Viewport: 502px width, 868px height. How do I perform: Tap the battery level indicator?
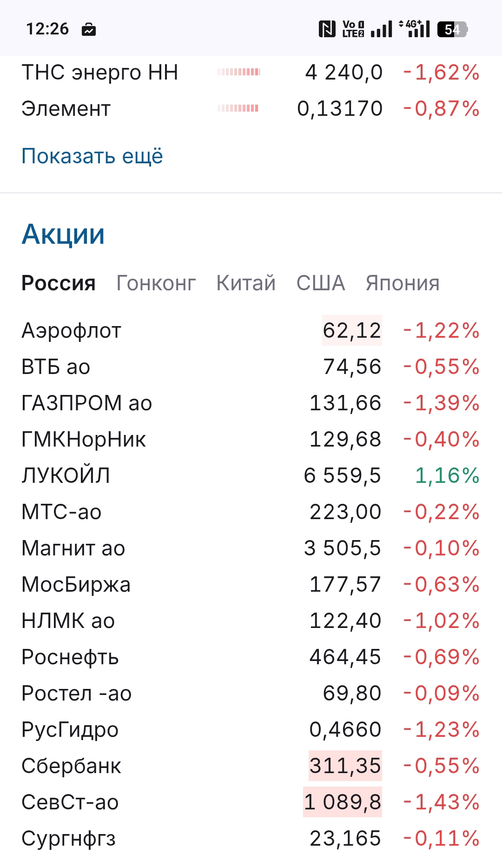tap(452, 29)
